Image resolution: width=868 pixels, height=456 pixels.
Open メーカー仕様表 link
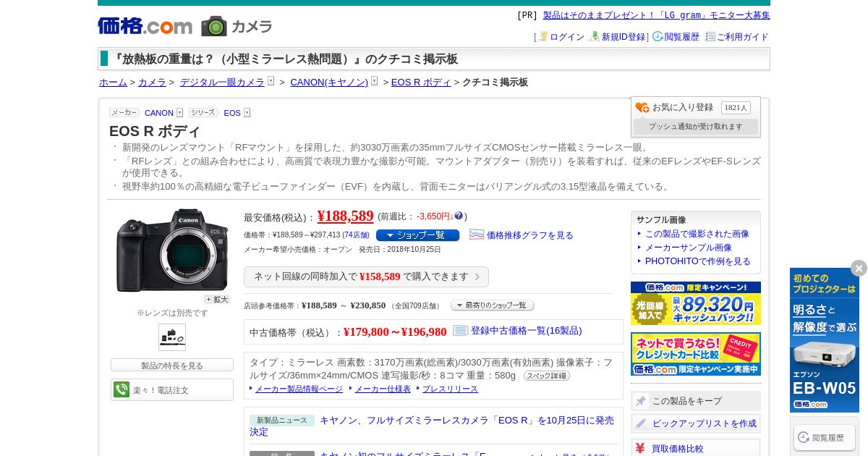383,389
